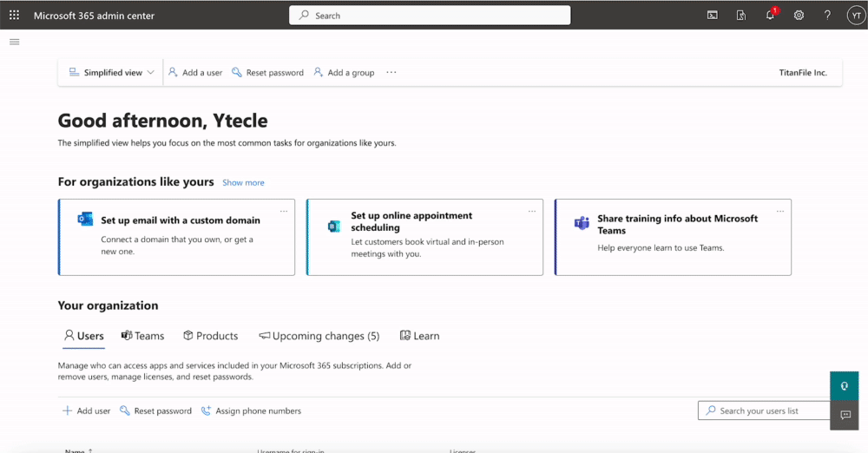
Task: Open Cloud Shell terminal icon in header
Action: click(x=713, y=16)
